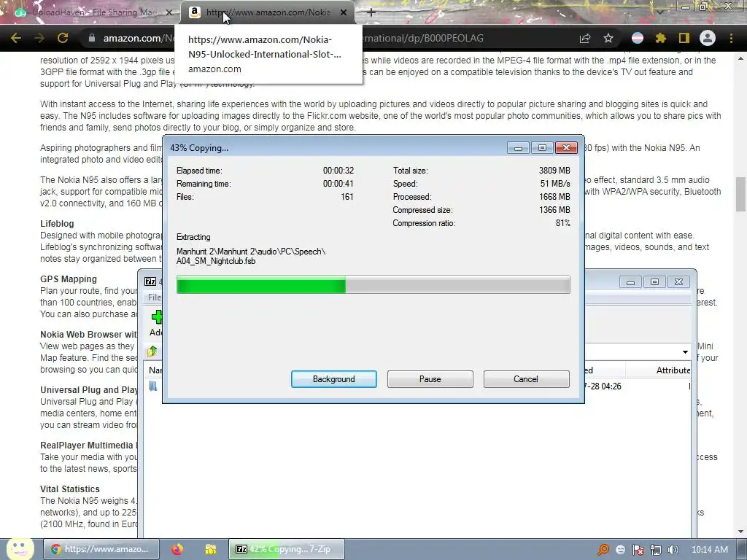Click the round grey tray icon

coord(620,550)
